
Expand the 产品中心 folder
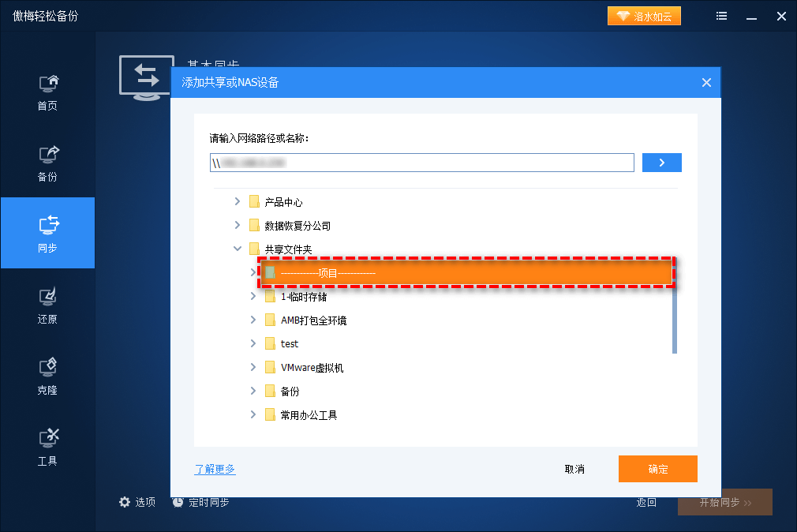point(238,202)
